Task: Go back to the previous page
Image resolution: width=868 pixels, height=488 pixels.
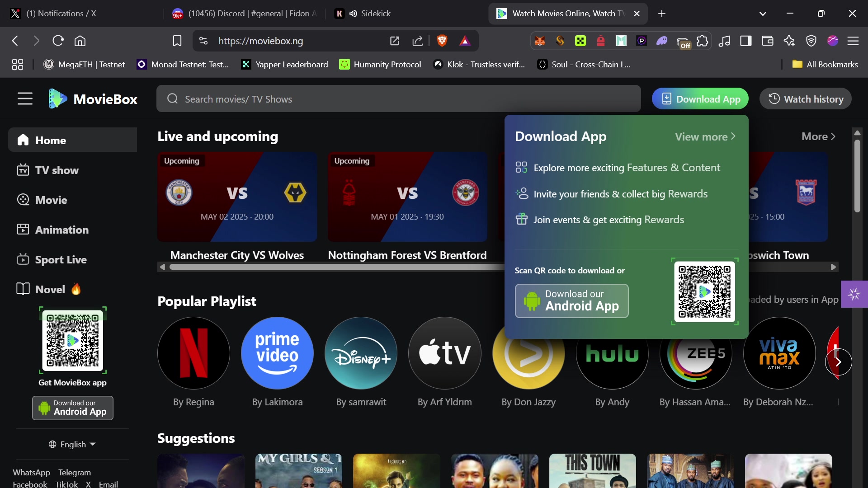Action: pos(15,41)
